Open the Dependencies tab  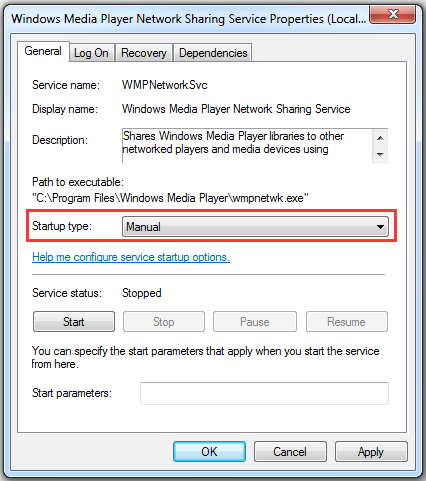coord(213,53)
